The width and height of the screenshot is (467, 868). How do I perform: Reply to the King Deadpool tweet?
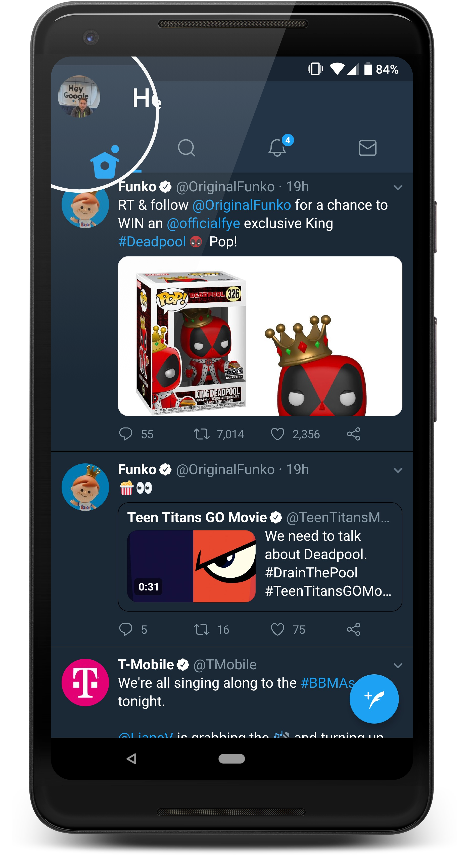tap(126, 434)
